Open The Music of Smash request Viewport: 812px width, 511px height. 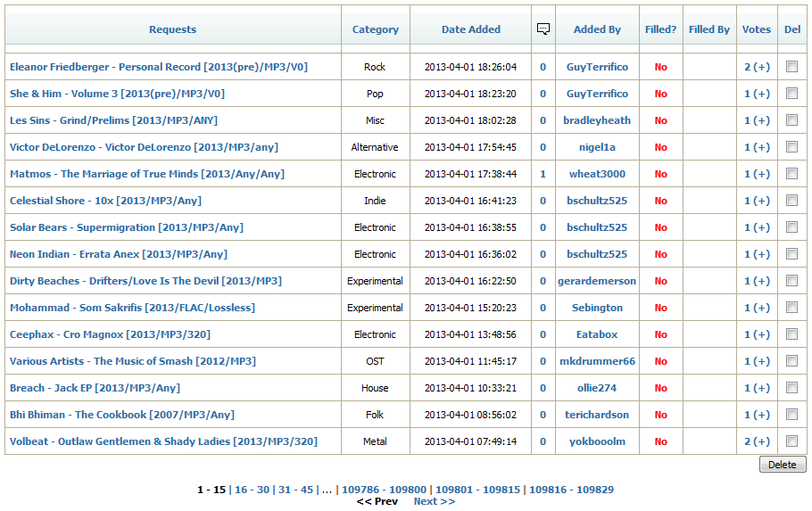pos(133,361)
